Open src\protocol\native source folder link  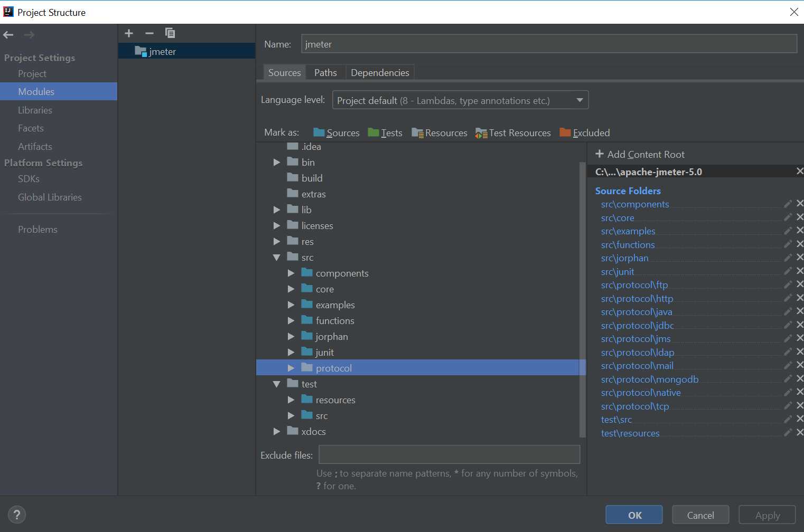click(x=641, y=393)
